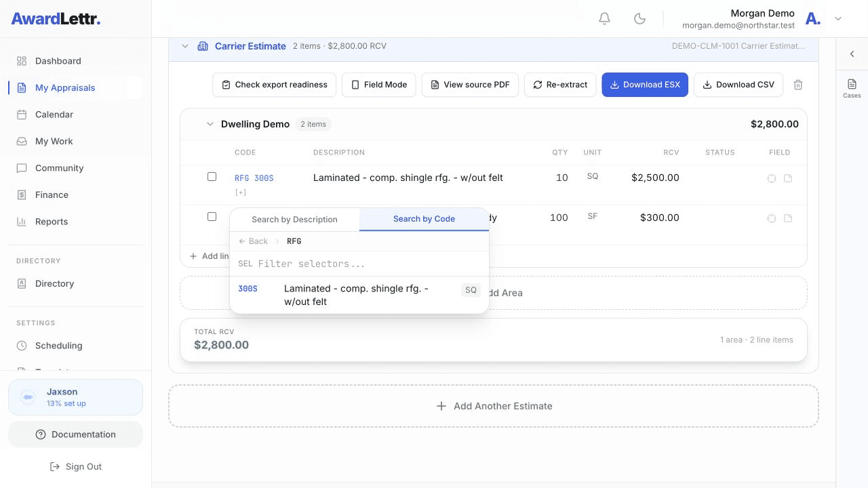This screenshot has width=868, height=488.
Task: Sign Out of the app
Action: 75,466
